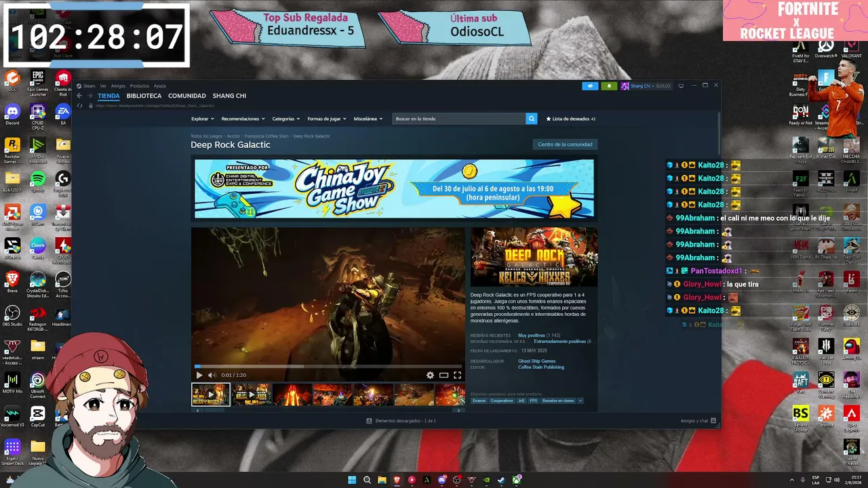The height and width of the screenshot is (488, 868).
Task: Switch to the TIENDA tab
Action: point(108,96)
